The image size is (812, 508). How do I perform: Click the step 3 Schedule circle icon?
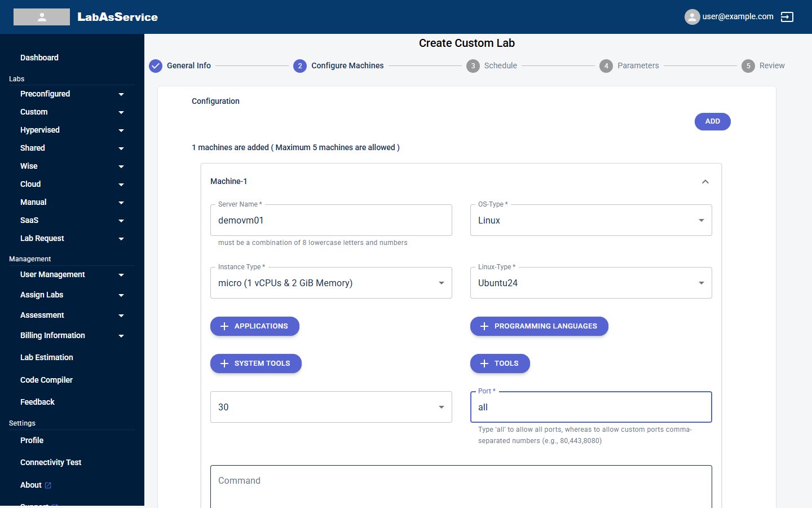pyautogui.click(x=473, y=66)
